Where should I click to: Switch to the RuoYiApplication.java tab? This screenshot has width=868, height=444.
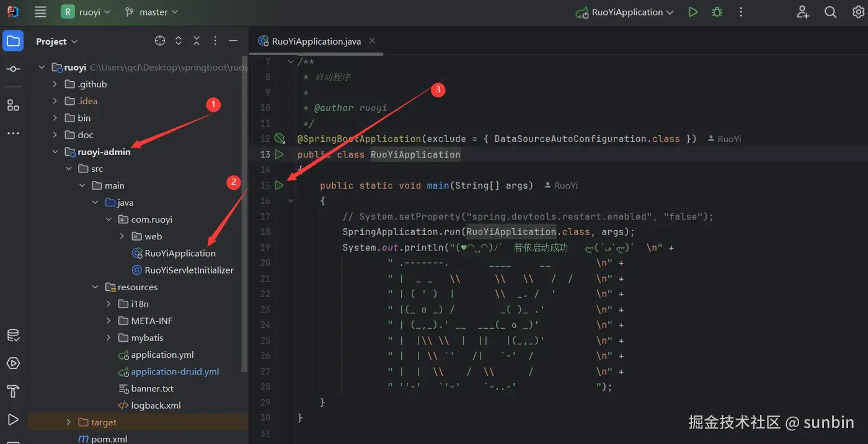(316, 42)
